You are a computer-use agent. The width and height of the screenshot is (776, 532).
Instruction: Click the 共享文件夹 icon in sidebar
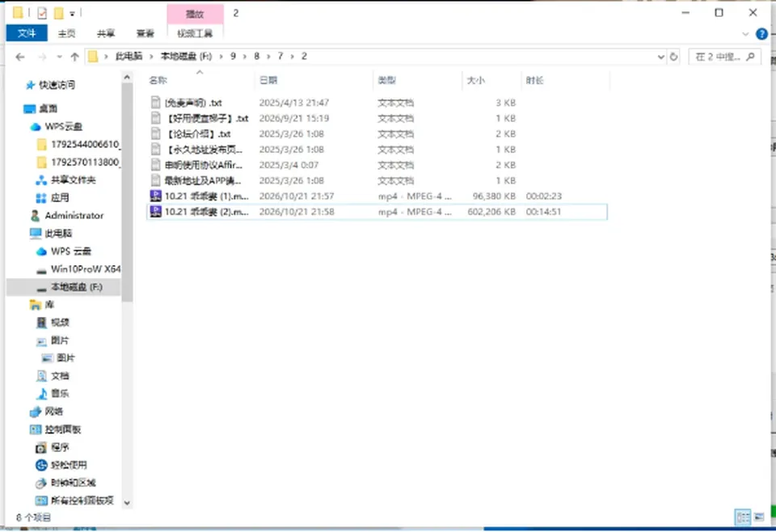click(41, 180)
